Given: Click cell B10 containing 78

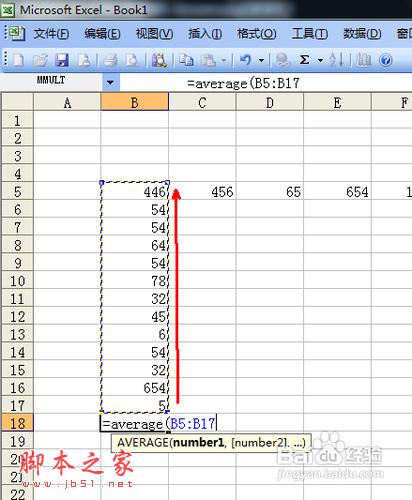Looking at the screenshot, I should [x=135, y=281].
